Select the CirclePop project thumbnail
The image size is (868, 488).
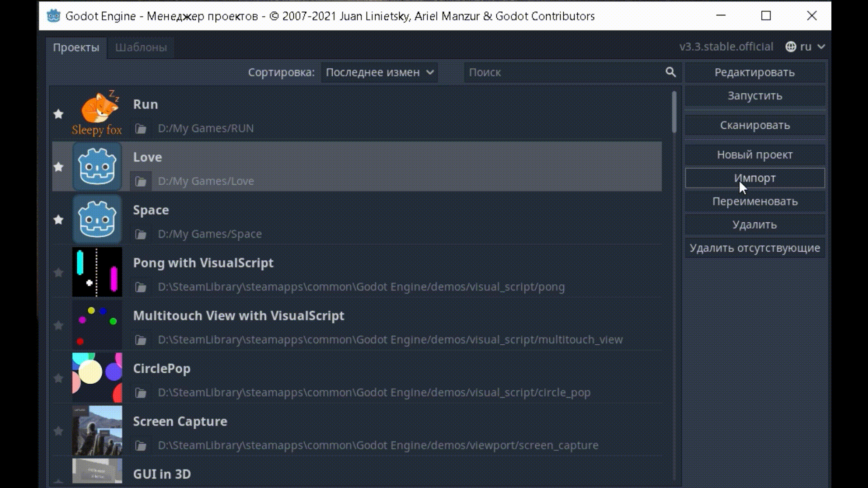click(97, 378)
